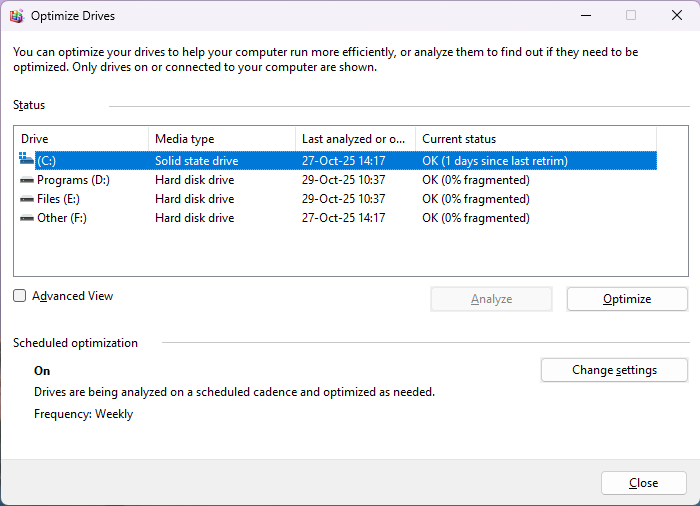Click the Other (F:) drive icon
Viewport: 700px width, 506px height.
[x=27, y=218]
